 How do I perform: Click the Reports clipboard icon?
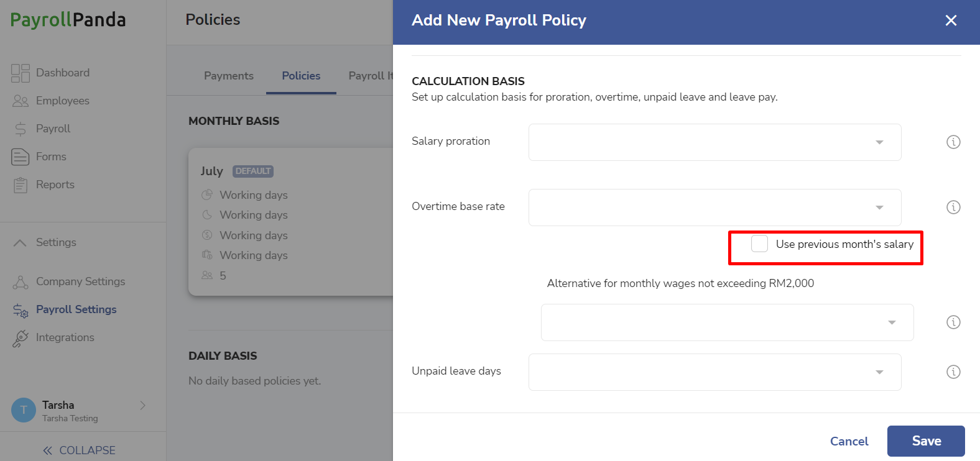[x=21, y=185]
